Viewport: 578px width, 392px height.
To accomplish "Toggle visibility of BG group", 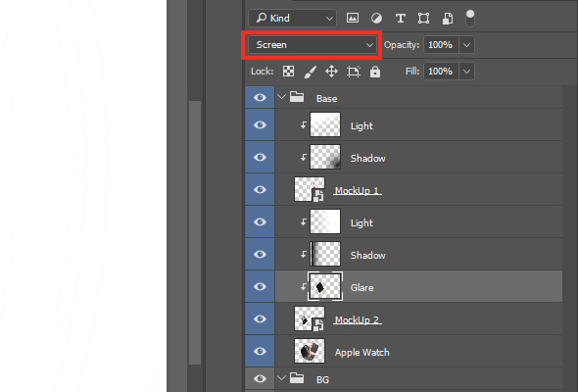I will pyautogui.click(x=260, y=378).
